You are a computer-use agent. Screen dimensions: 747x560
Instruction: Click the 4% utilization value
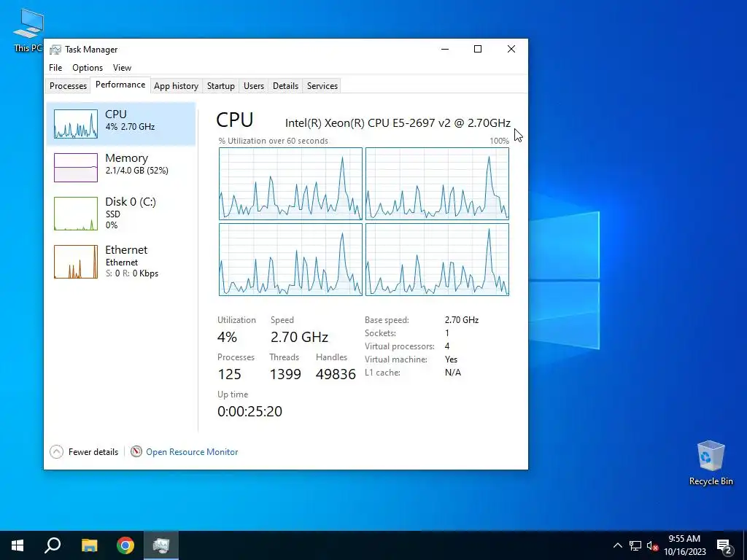point(228,337)
